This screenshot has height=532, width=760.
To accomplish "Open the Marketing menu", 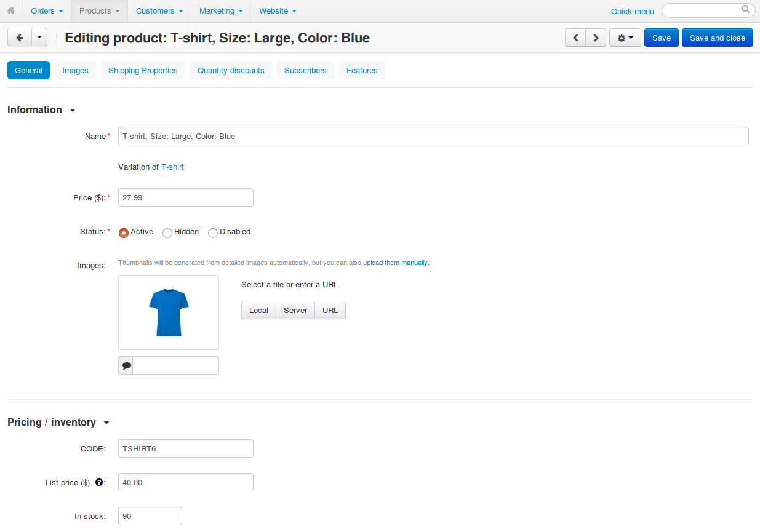I will [x=221, y=10].
